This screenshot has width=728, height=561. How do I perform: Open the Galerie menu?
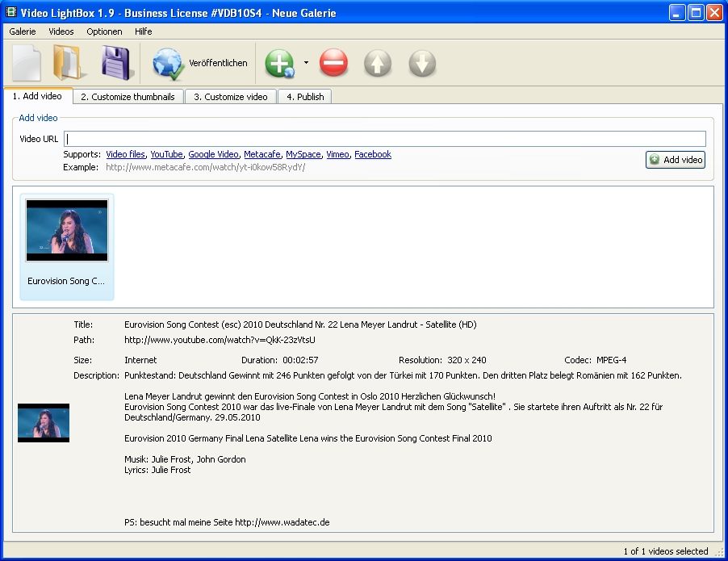click(x=23, y=31)
